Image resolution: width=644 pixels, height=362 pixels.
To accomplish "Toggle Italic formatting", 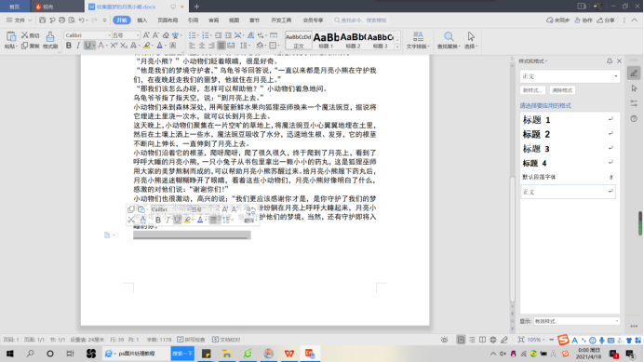I will pos(78,46).
